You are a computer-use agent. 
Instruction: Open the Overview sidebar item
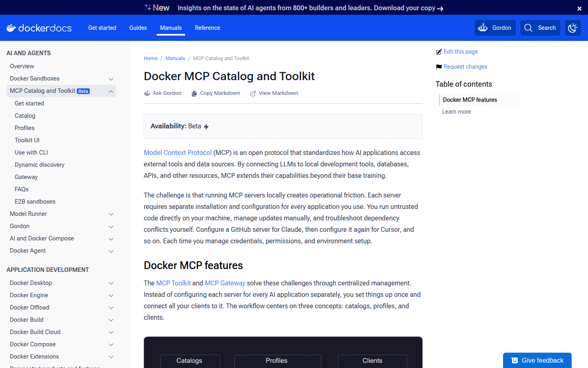point(22,66)
